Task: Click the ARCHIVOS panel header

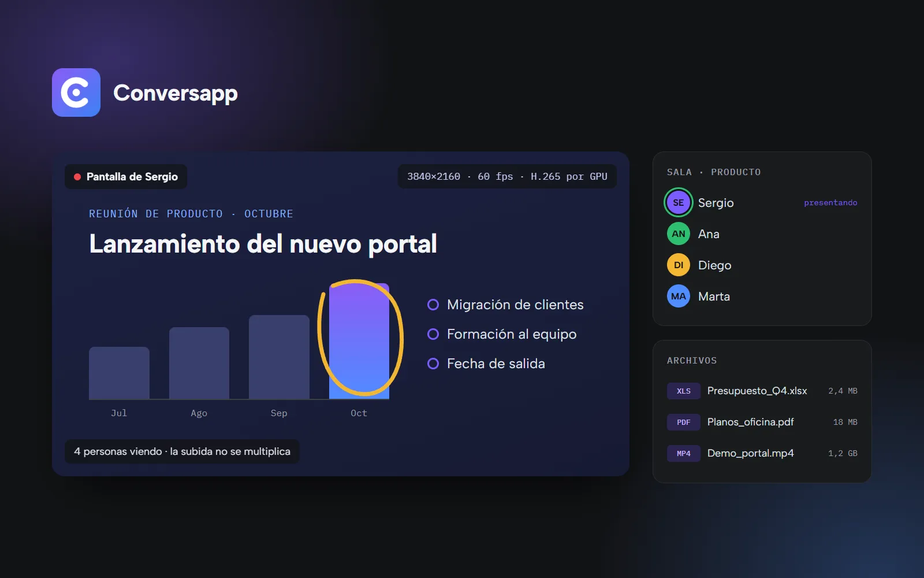Action: pos(692,361)
